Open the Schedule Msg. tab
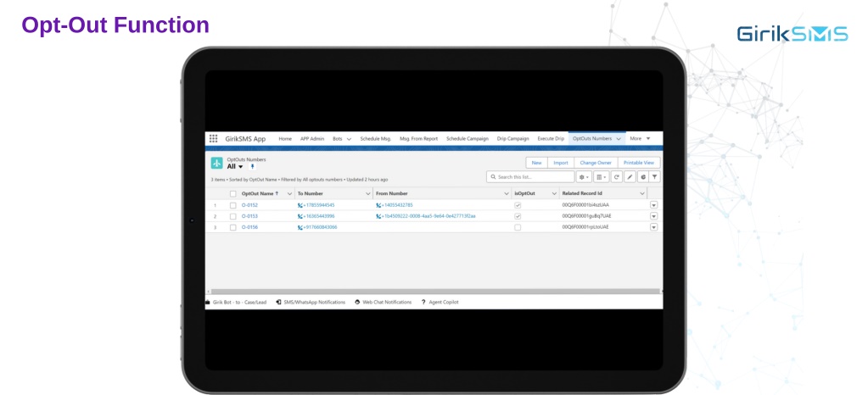868x395 pixels. pos(375,139)
